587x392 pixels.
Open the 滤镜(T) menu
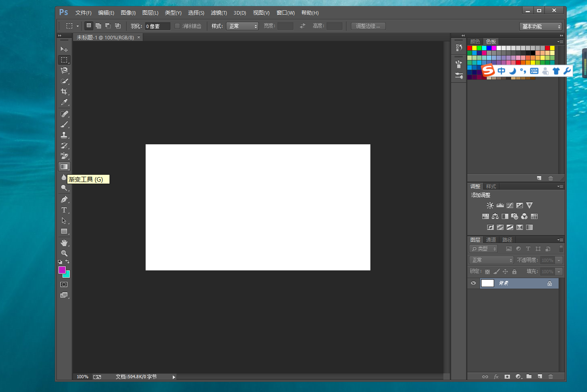point(219,13)
